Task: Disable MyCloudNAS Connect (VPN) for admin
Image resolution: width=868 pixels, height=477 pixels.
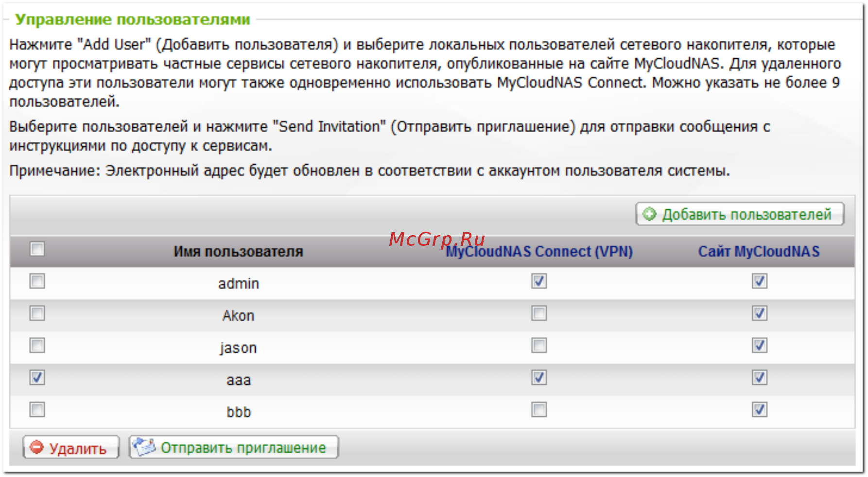Action: pos(539,281)
